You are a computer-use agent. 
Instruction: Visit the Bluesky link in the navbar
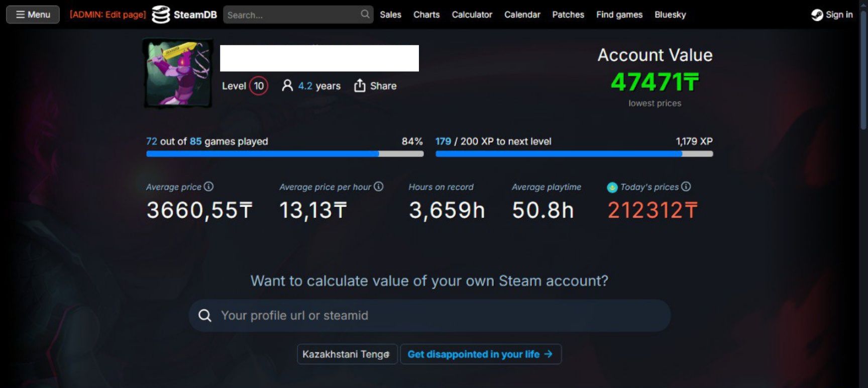(670, 15)
